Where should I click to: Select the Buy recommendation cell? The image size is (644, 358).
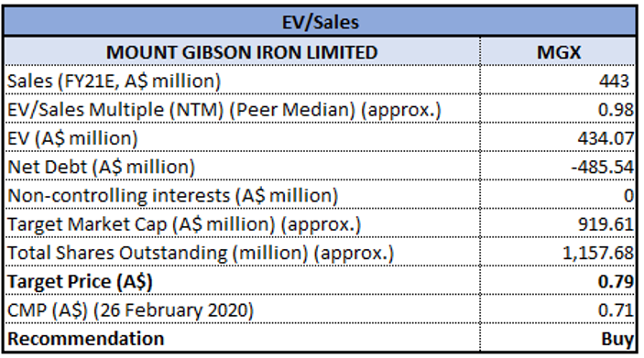pos(559,339)
